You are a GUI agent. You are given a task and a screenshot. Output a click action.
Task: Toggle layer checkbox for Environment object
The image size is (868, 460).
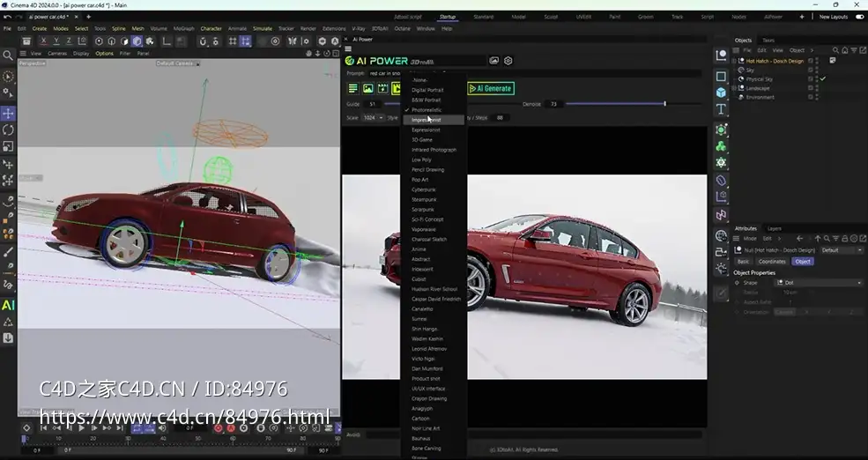pos(811,97)
